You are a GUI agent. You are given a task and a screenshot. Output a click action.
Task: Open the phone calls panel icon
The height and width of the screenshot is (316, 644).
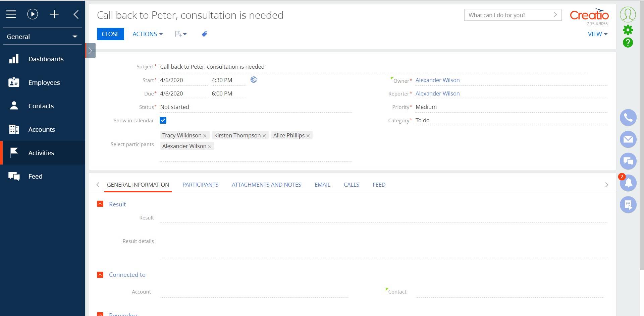pos(628,118)
